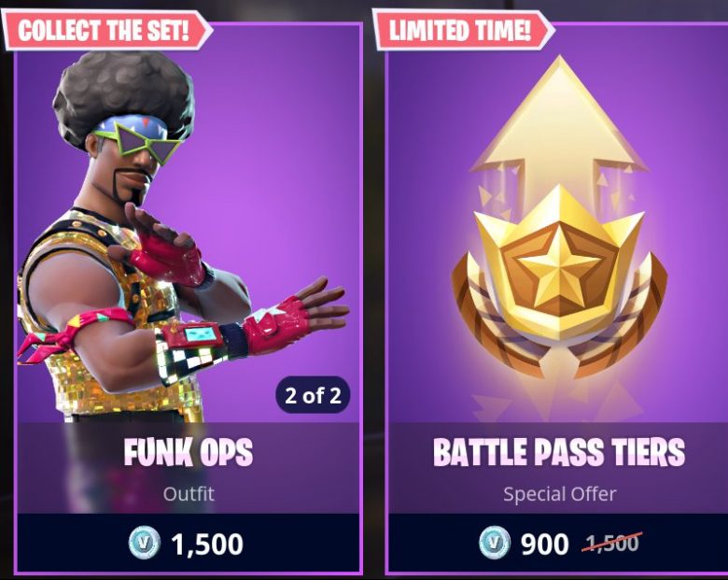Click the Special Offer label
This screenshot has width=728, height=580.
click(559, 494)
